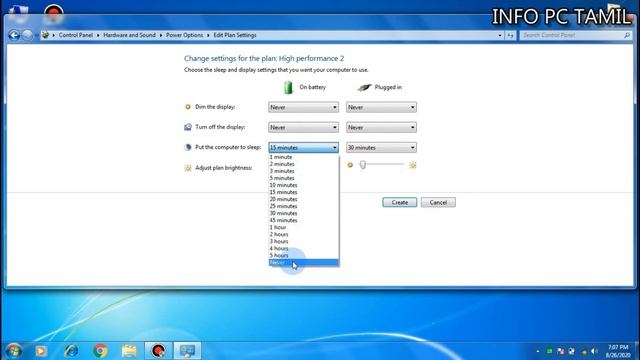The image size is (640, 360).
Task: Open Google Chrome from taskbar
Action: click(100, 351)
